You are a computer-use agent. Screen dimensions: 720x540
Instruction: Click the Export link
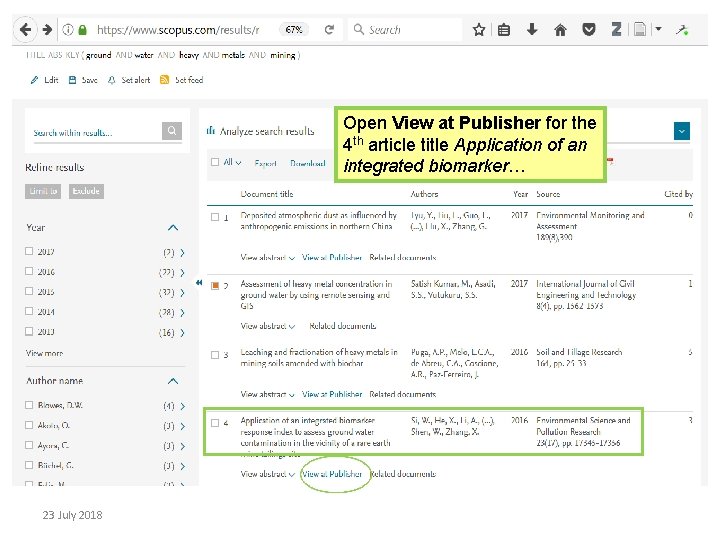[x=265, y=163]
